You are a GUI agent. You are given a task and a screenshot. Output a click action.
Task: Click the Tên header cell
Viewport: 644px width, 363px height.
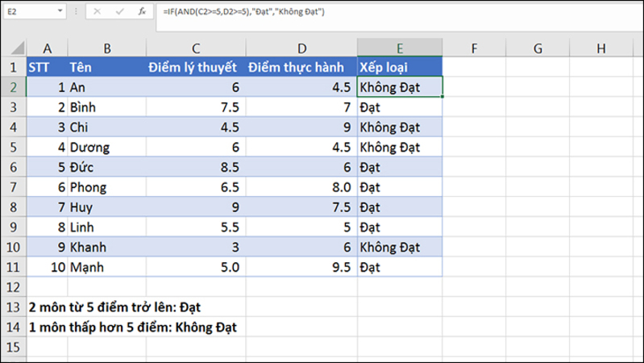pos(106,67)
